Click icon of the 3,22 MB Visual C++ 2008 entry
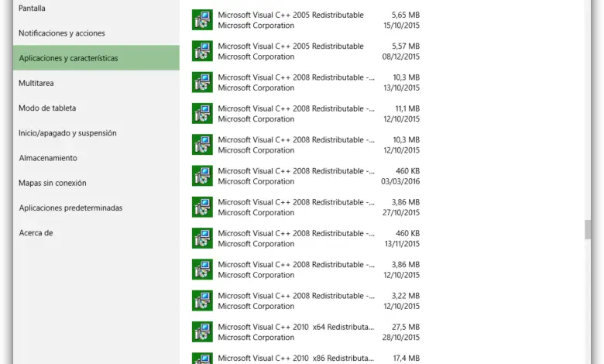 tap(202, 300)
